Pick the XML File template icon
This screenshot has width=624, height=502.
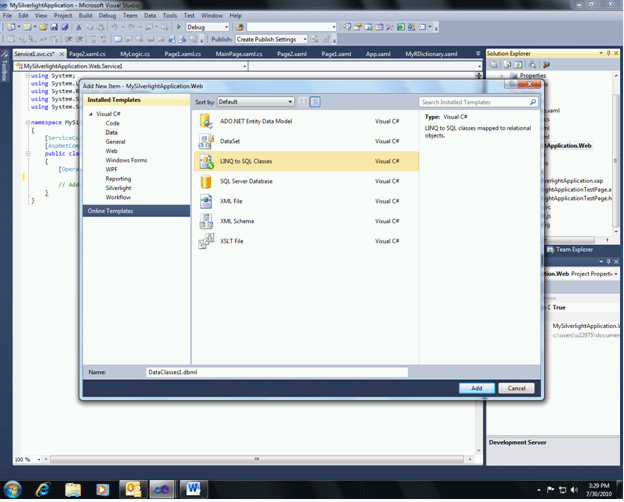tap(206, 201)
